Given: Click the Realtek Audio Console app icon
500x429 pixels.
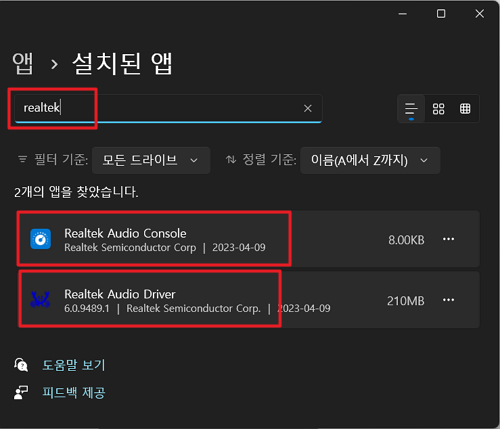Looking at the screenshot, I should [40, 239].
